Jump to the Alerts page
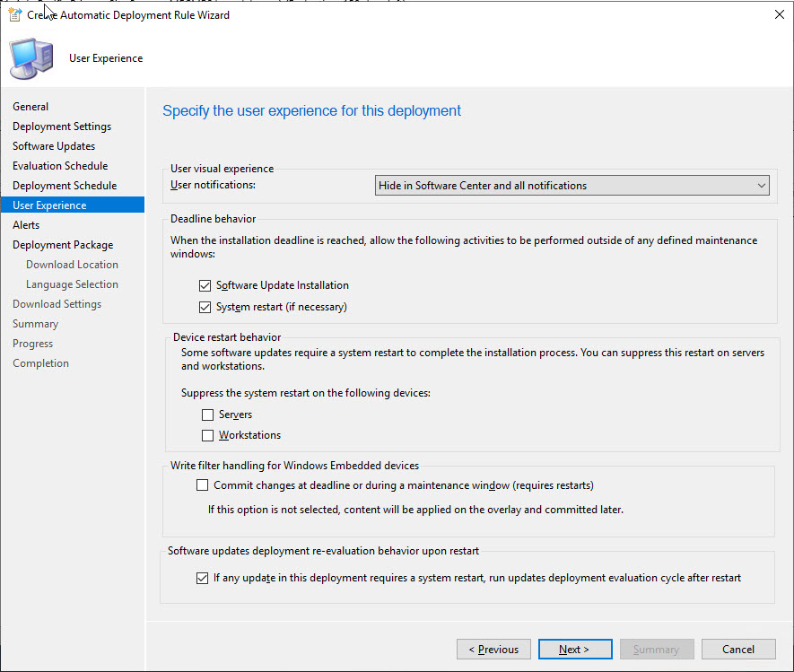This screenshot has width=794, height=672. (26, 225)
